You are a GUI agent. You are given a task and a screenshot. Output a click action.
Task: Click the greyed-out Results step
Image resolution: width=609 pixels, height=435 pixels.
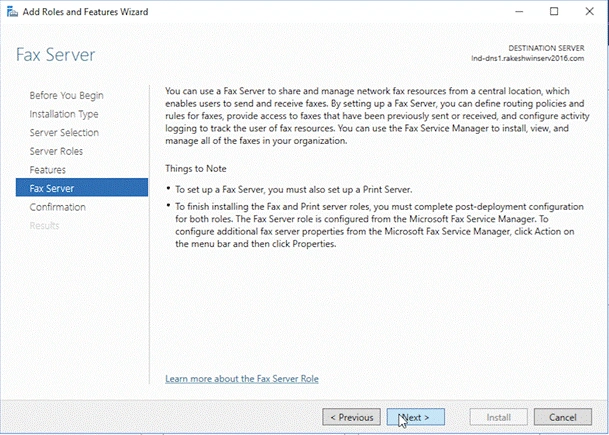(44, 226)
